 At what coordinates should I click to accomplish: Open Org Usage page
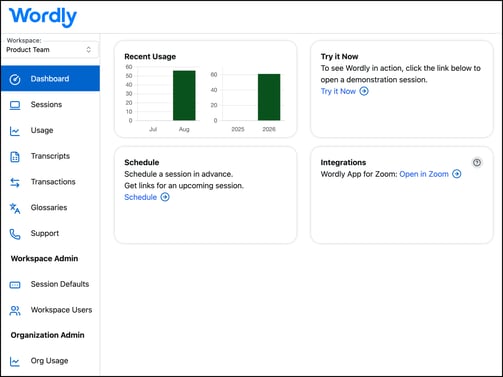pos(49,361)
